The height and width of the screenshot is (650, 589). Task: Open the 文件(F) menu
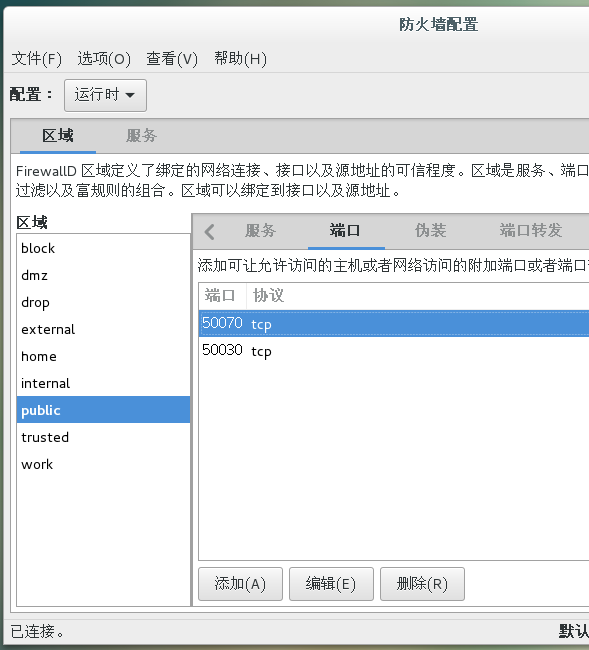click(x=36, y=58)
